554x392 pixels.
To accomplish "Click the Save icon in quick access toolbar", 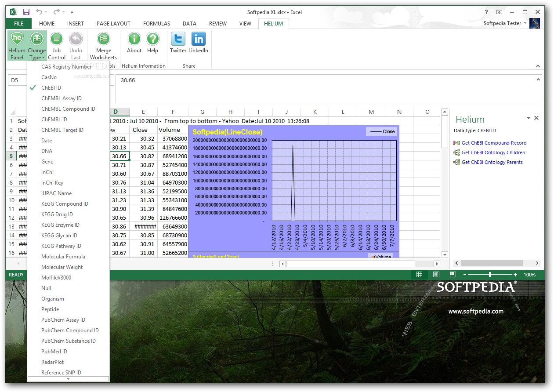I will (26, 12).
